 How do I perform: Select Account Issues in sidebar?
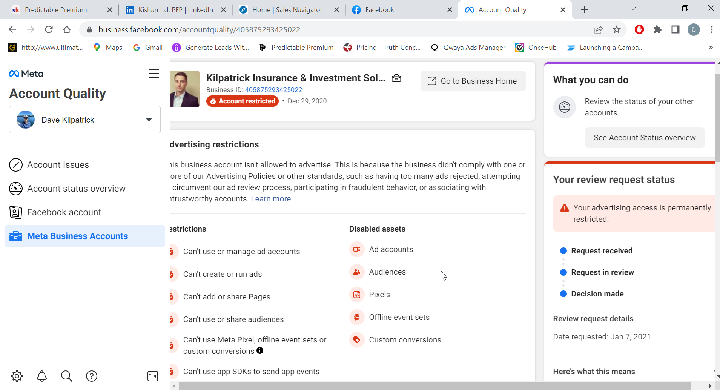point(85,164)
